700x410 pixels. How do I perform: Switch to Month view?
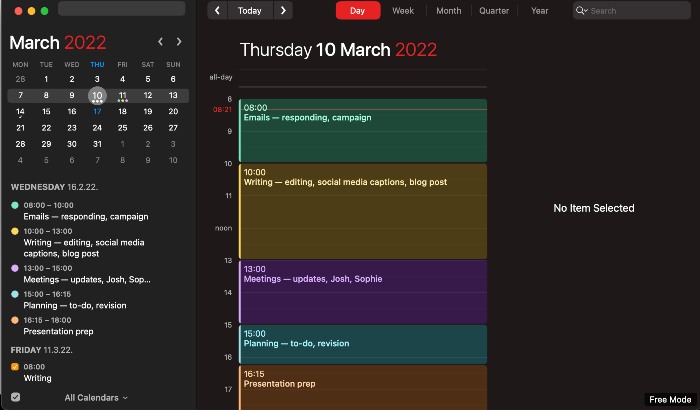(x=449, y=11)
